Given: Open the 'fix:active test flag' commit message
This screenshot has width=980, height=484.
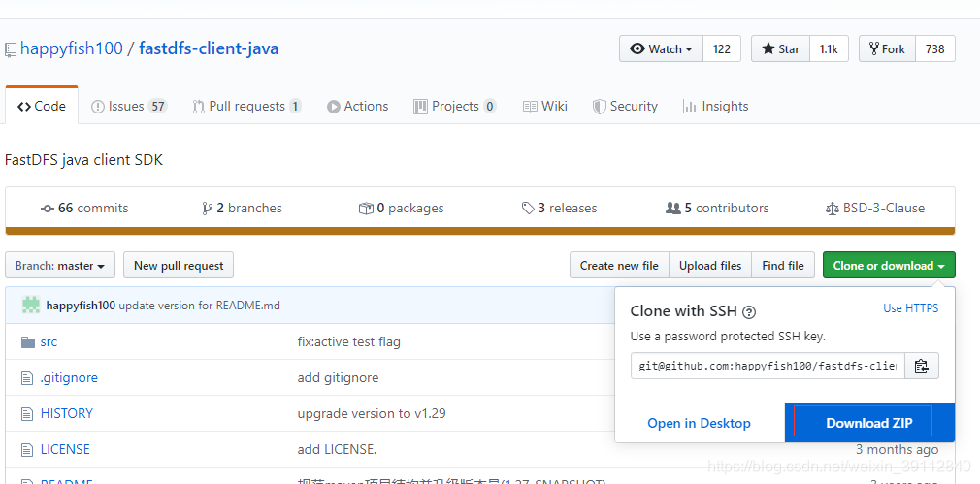Looking at the screenshot, I should point(348,342).
